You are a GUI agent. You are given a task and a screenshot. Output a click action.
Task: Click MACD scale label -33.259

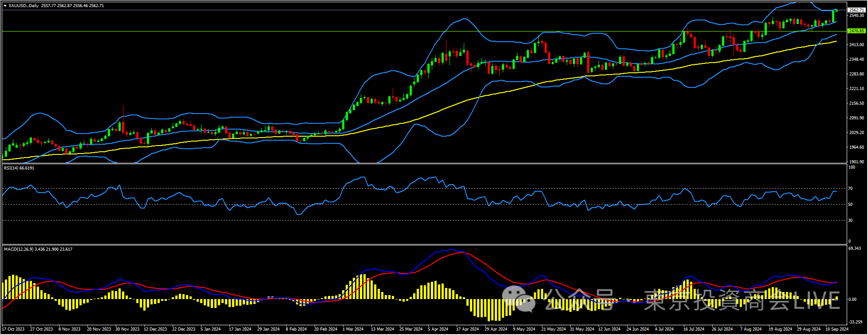(855, 322)
